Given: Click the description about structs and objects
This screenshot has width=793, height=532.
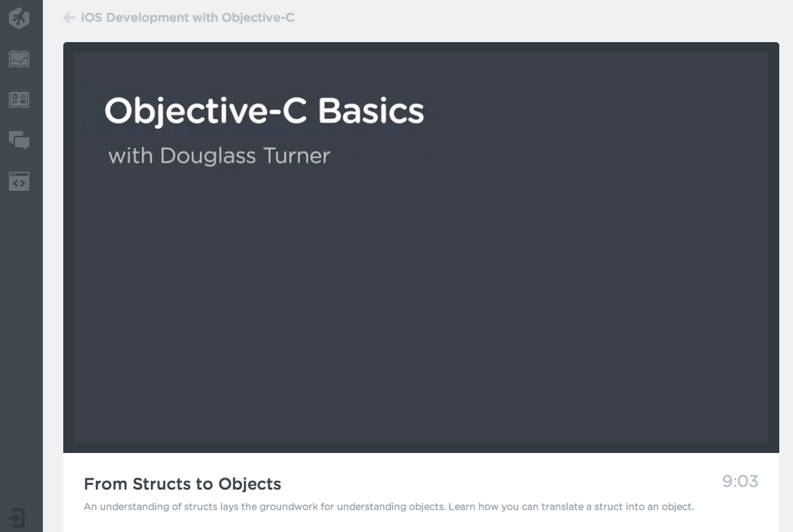Looking at the screenshot, I should click(388, 507).
